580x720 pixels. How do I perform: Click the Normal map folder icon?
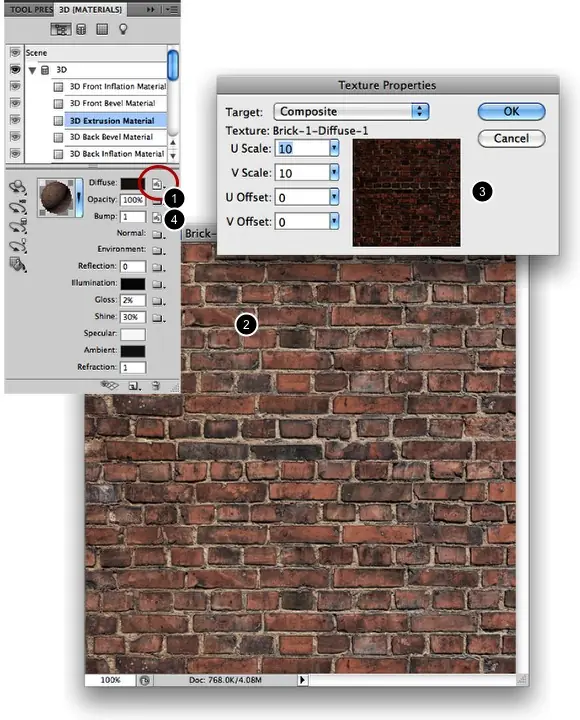[158, 234]
